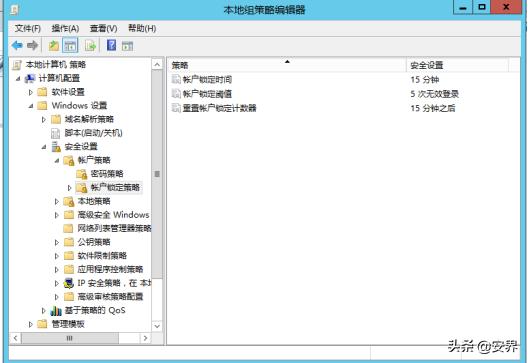Toggle the Show/Hide action pane icon

(127, 46)
